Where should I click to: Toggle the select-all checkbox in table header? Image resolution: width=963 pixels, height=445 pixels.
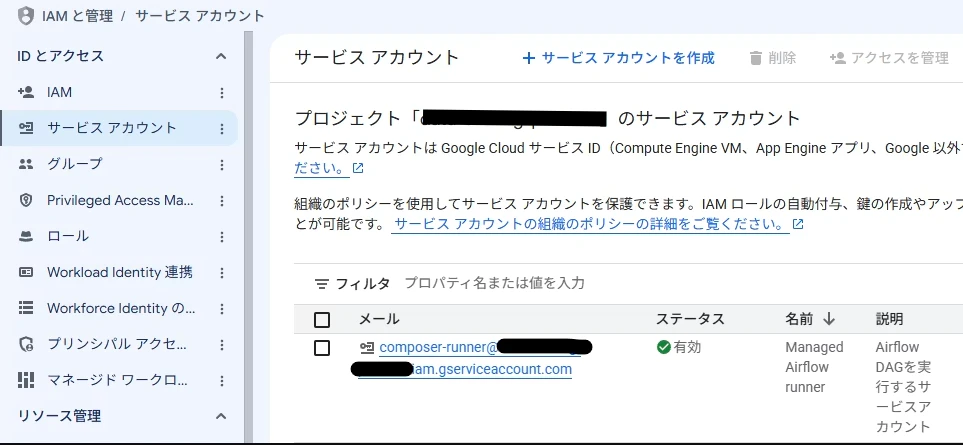click(322, 320)
